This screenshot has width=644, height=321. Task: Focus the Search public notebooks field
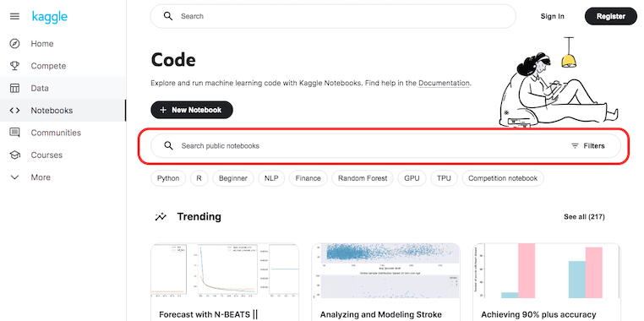coord(385,146)
